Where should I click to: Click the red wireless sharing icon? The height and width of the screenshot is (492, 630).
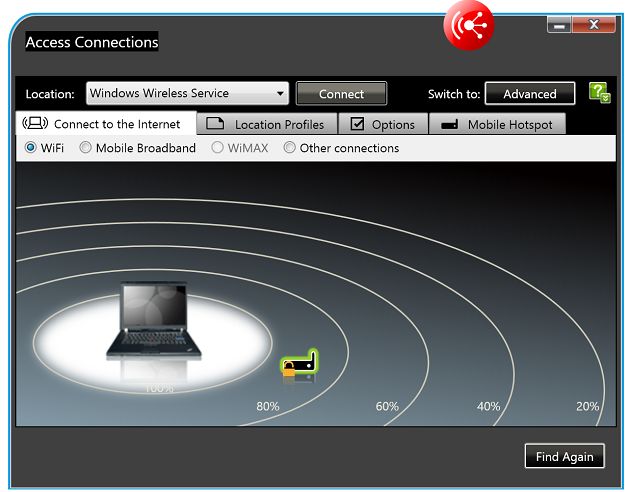(x=469, y=25)
